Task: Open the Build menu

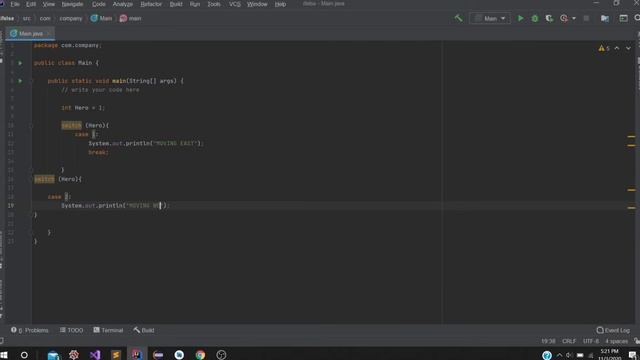Action: [x=176, y=4]
